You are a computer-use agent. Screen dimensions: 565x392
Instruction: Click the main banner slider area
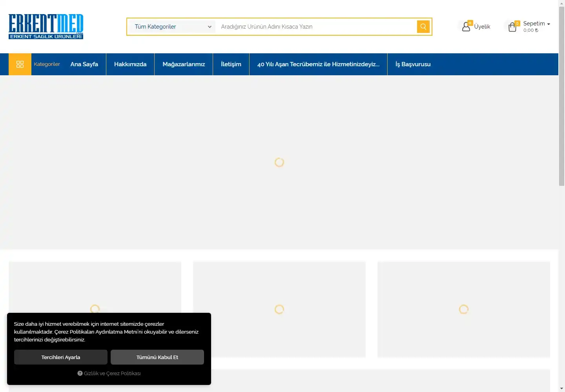279,162
